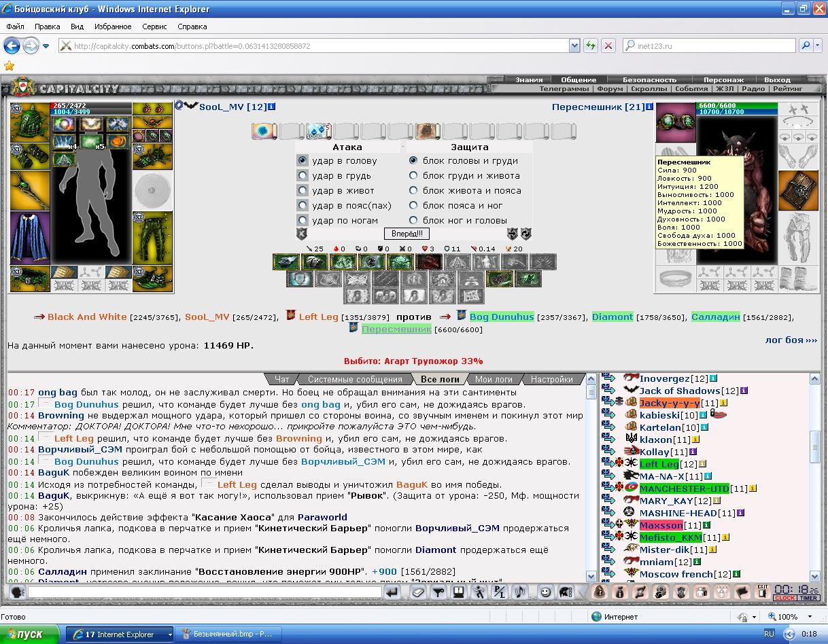Select attack 'удар в живот'
Screen dimensions: 828x644
click(303, 191)
